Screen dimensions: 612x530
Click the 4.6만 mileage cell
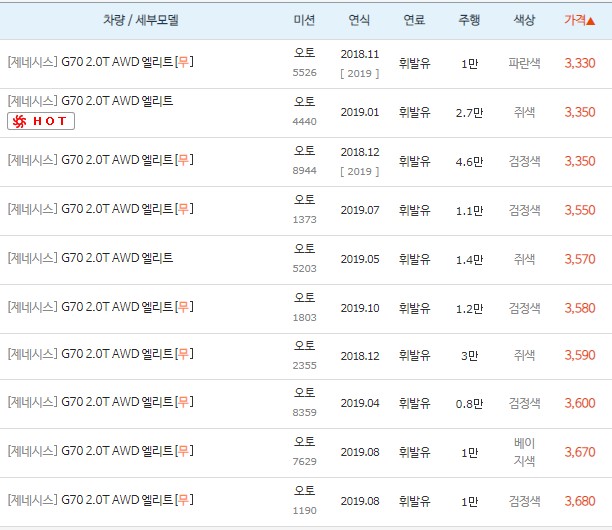pos(469,162)
